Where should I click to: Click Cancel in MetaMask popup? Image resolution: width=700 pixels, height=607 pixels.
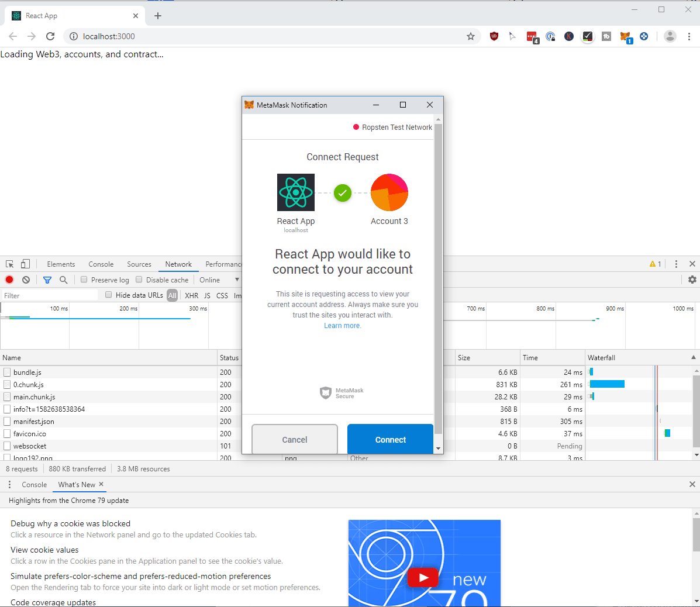tap(295, 440)
